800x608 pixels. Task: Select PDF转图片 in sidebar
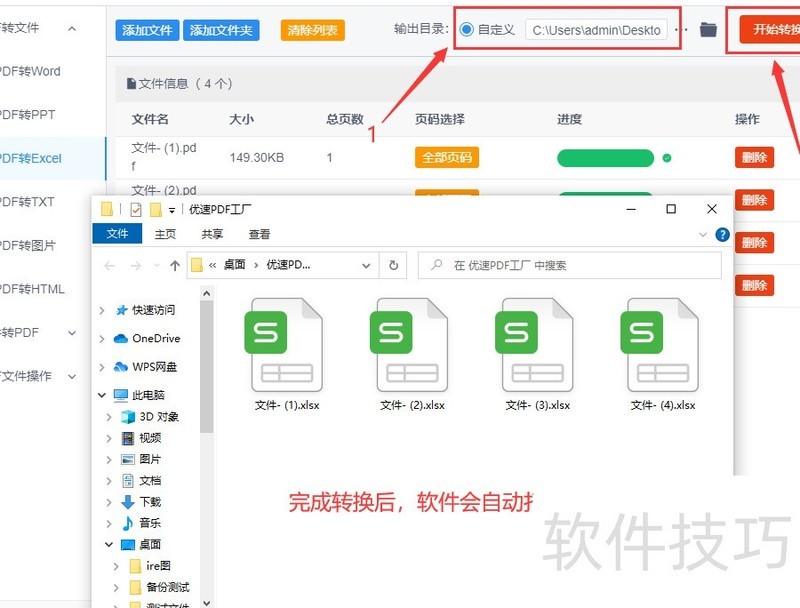coord(28,245)
